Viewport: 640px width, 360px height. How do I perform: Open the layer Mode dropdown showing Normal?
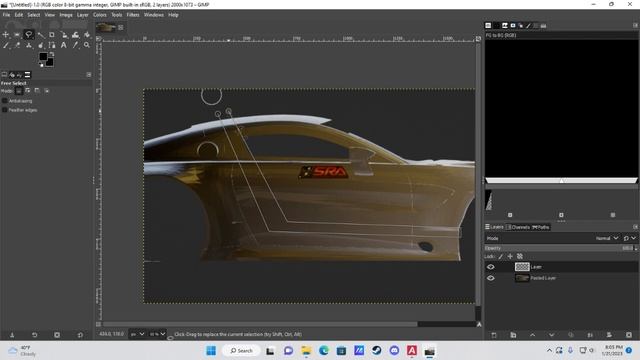click(x=607, y=238)
